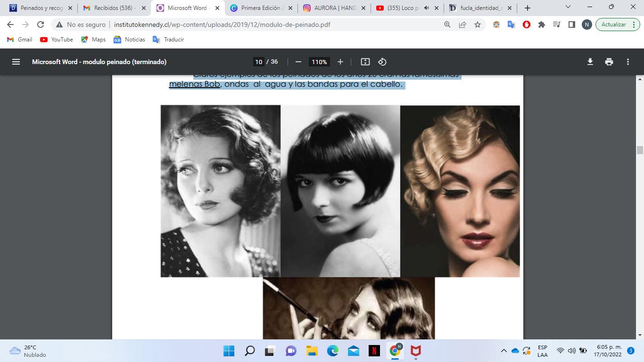Click the melenas Bob underlined link

(x=195, y=85)
